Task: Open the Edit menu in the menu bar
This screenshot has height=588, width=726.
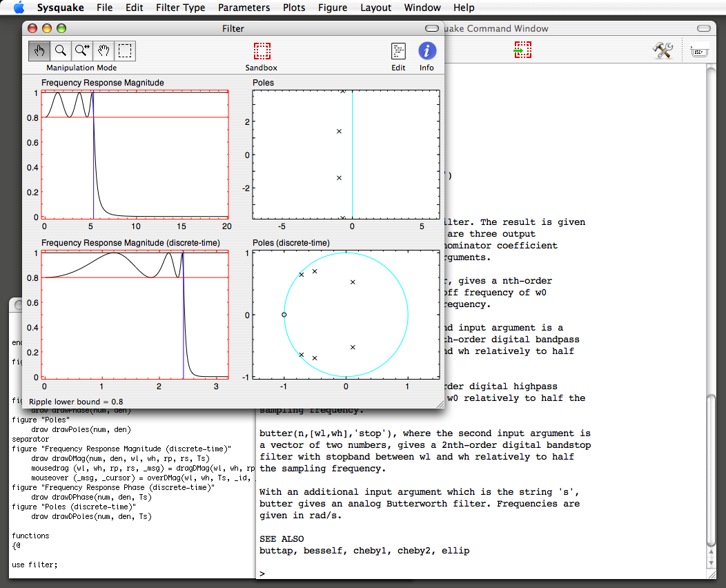Action: 135,8
